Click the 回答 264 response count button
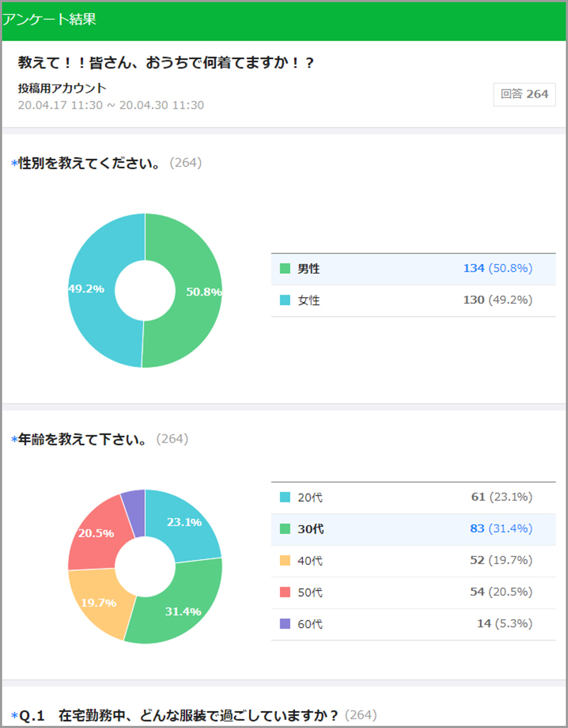This screenshot has width=568, height=728. pos(524,94)
